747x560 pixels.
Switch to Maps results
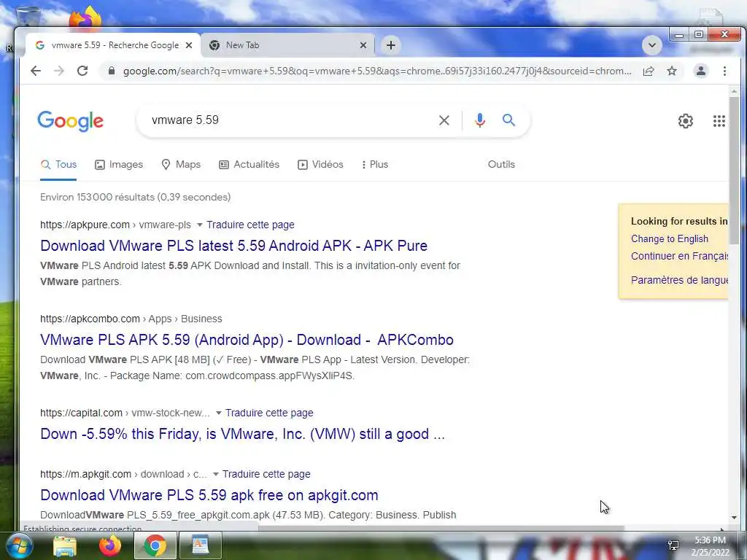point(181,165)
